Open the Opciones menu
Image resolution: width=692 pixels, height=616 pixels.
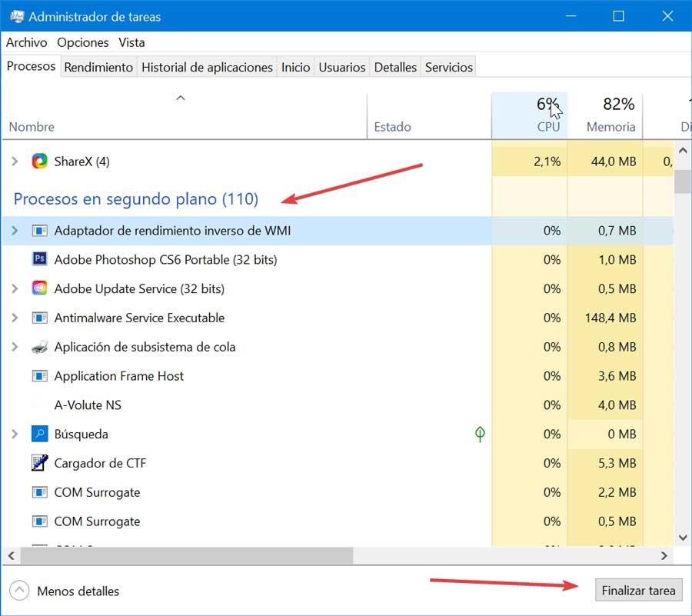(83, 42)
